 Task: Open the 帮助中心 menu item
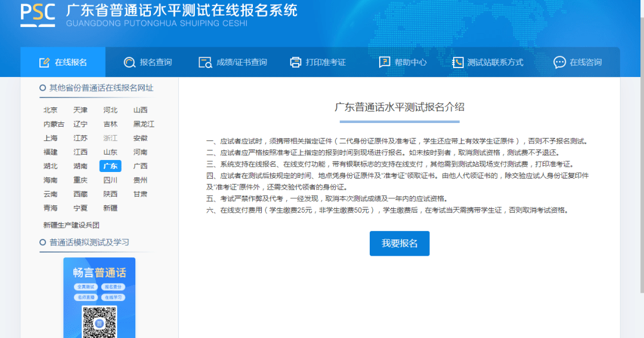pos(402,63)
